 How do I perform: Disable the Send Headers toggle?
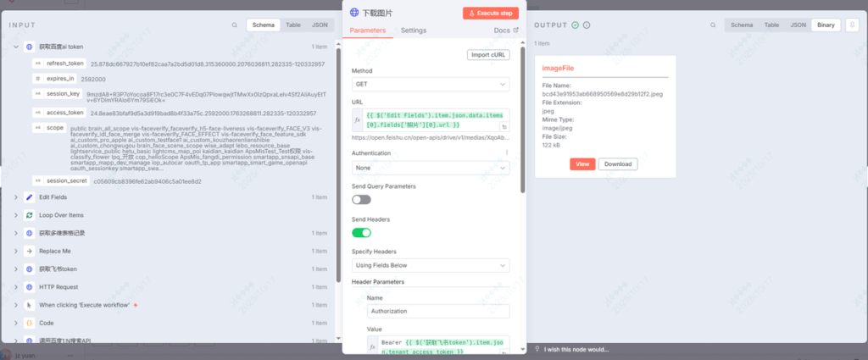(x=361, y=232)
